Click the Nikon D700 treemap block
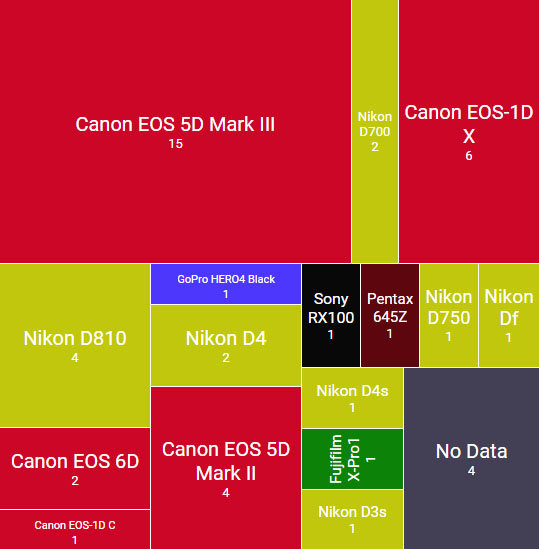539x549 pixels. click(x=375, y=131)
